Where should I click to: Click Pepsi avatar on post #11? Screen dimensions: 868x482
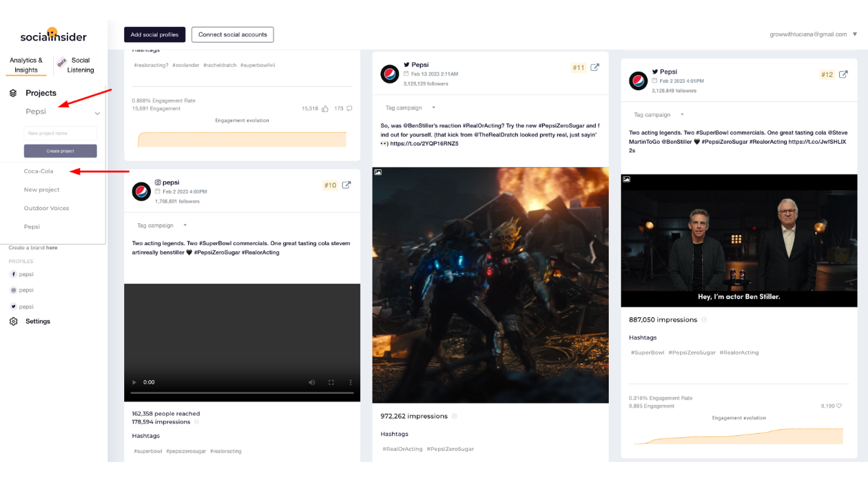[390, 74]
